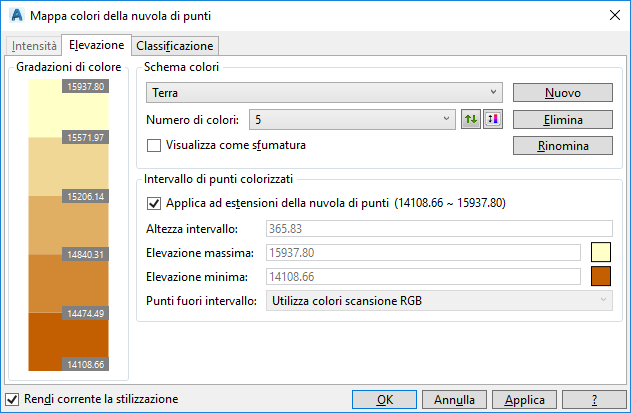
Task: Click the Nuovo button
Action: pos(563,93)
